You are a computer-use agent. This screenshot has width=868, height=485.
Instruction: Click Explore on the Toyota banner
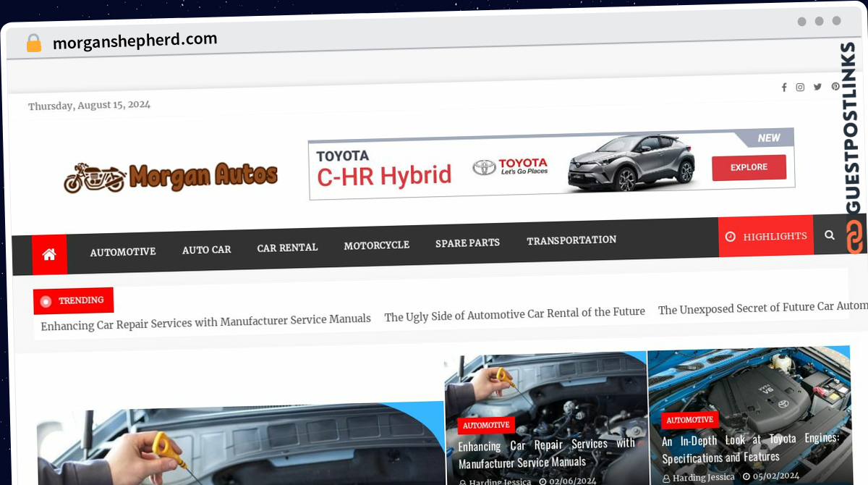pyautogui.click(x=749, y=167)
